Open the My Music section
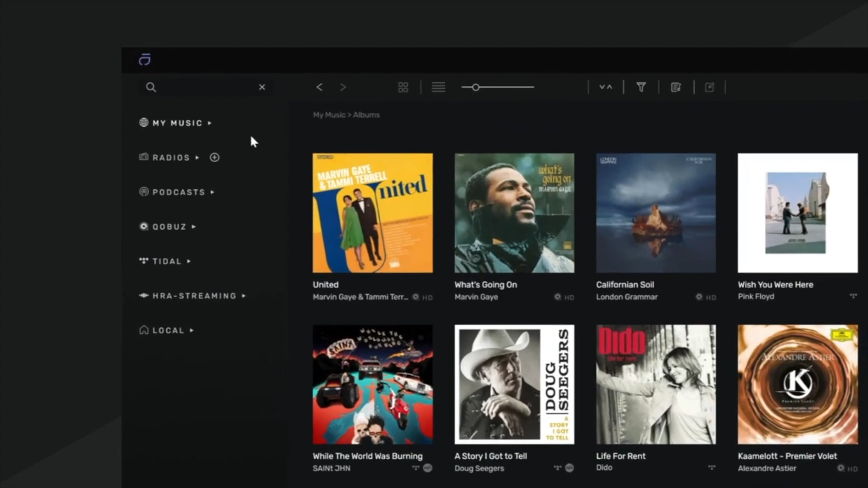Screen dimensions: 868x488 point(177,123)
